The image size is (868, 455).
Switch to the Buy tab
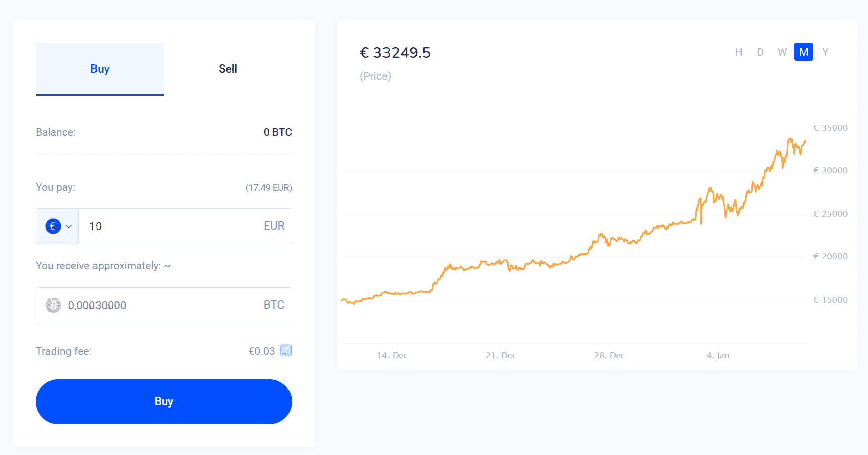[x=100, y=68]
